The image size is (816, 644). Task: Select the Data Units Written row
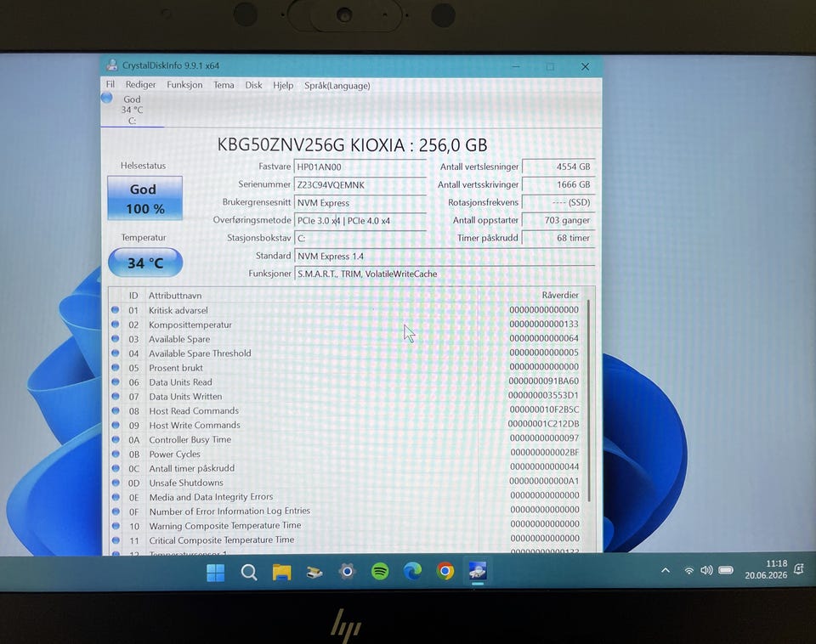pos(346,397)
